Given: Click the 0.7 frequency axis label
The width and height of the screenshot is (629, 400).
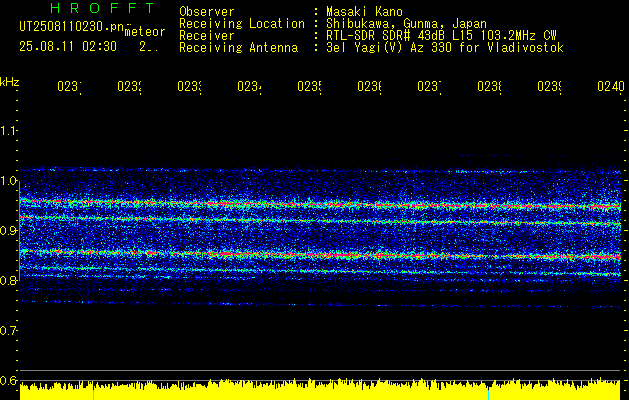Looking at the screenshot, I should (x=8, y=331).
